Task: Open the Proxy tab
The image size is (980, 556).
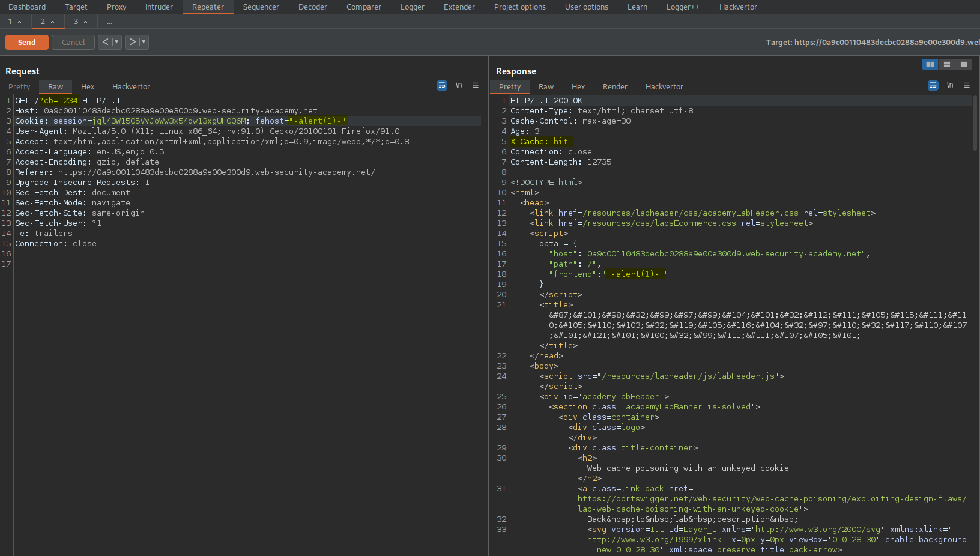Action: point(116,7)
